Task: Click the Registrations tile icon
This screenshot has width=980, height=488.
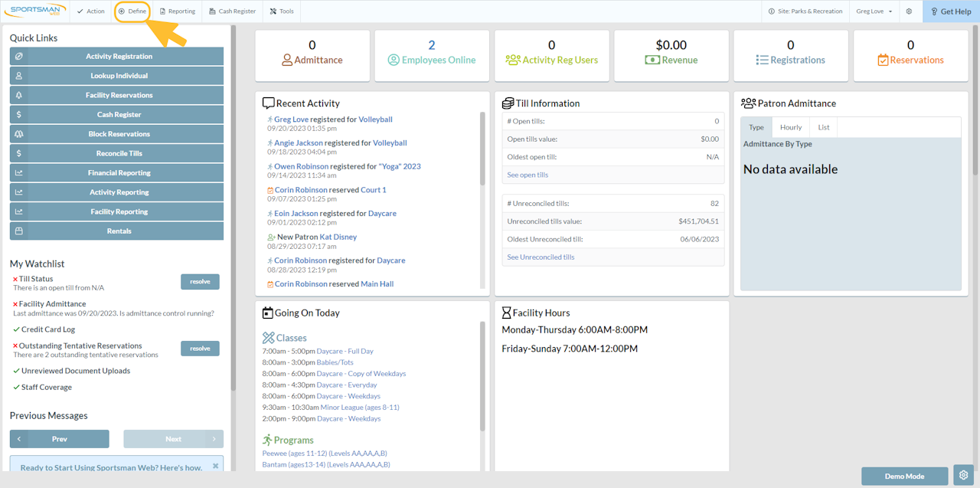Action: [762, 60]
